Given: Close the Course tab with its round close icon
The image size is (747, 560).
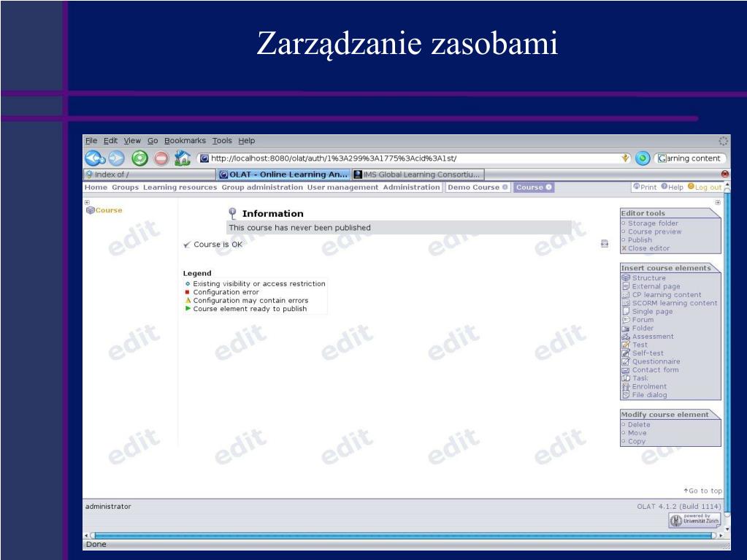Looking at the screenshot, I should click(x=548, y=187).
